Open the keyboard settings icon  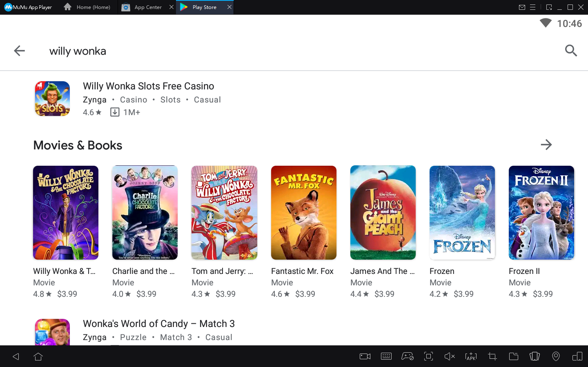click(386, 357)
